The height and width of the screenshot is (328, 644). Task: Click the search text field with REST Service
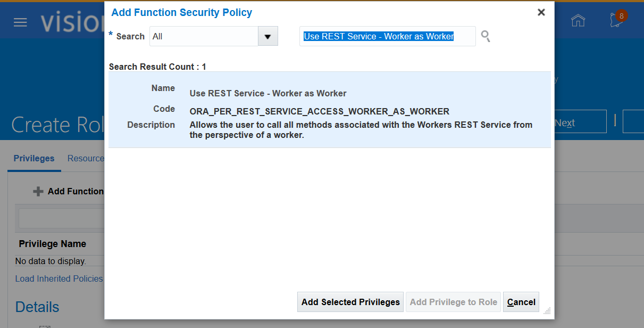tap(387, 36)
